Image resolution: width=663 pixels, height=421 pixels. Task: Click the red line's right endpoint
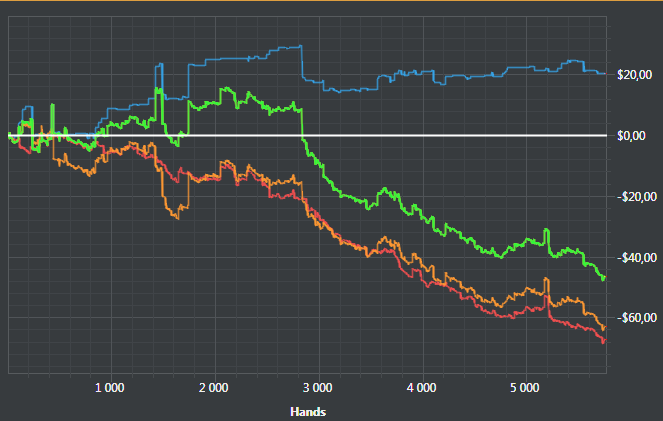coord(604,341)
